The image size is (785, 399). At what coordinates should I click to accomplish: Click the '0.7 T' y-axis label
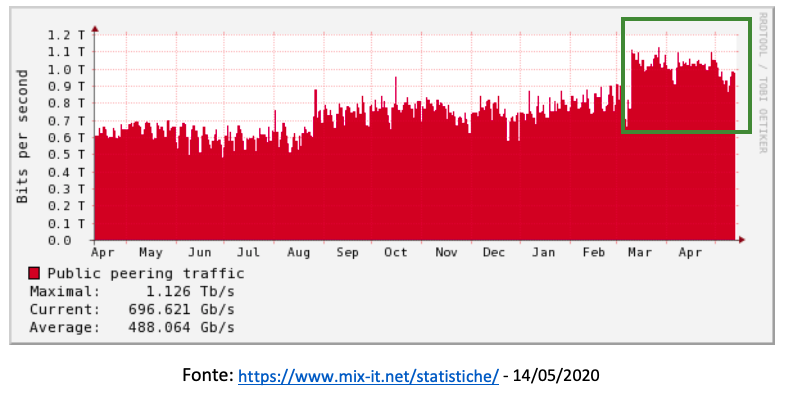(x=67, y=121)
